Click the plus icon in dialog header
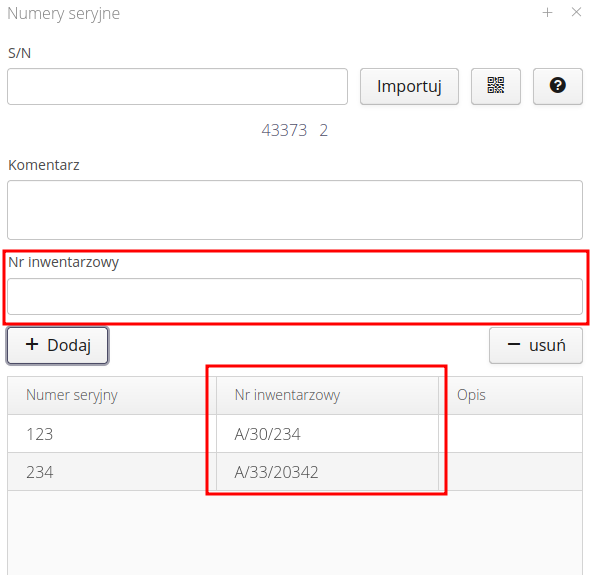 click(547, 12)
